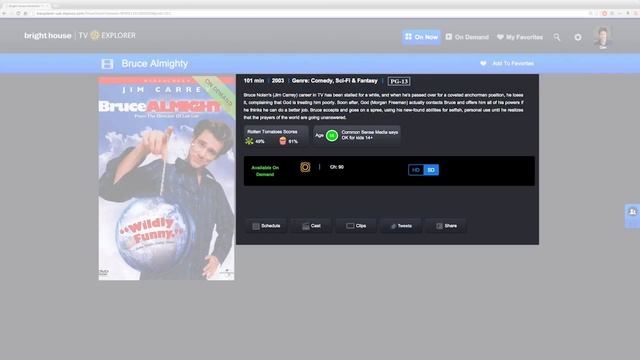
Task: Click the orange on-demand channel icon
Action: [x=305, y=167]
